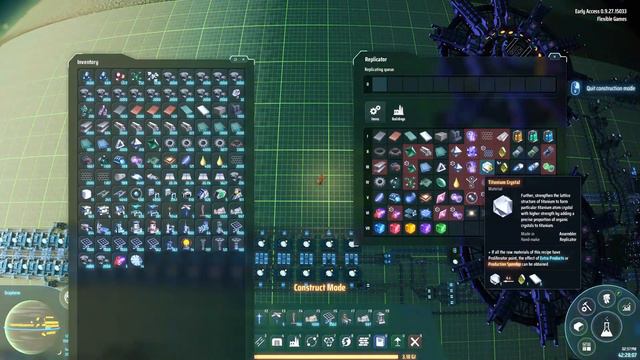The image size is (640, 360).
Task: Select the stone brick recipe in Replicator
Action: pos(441,136)
